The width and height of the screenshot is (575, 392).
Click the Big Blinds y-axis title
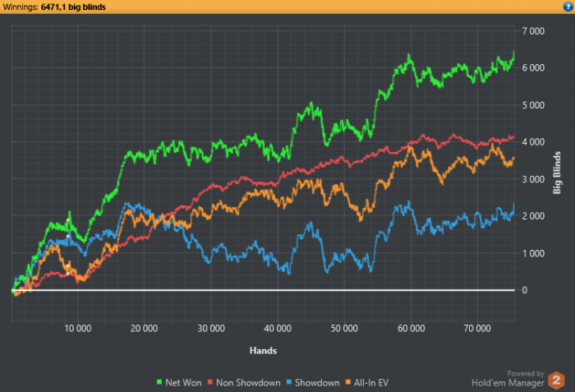click(x=557, y=173)
